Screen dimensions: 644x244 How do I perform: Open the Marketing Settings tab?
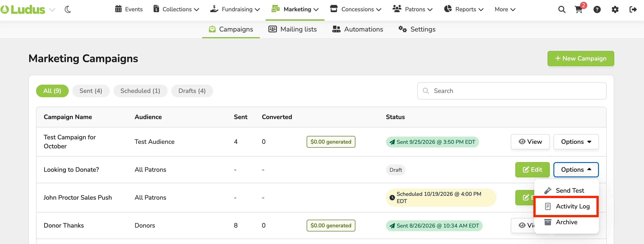[x=417, y=29]
